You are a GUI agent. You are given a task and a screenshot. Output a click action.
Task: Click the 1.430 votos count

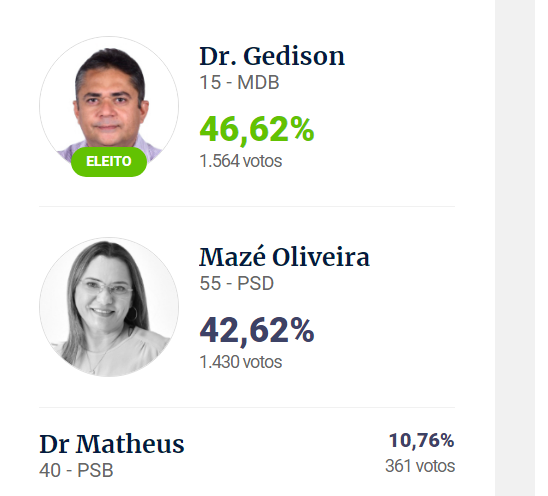coord(240,362)
